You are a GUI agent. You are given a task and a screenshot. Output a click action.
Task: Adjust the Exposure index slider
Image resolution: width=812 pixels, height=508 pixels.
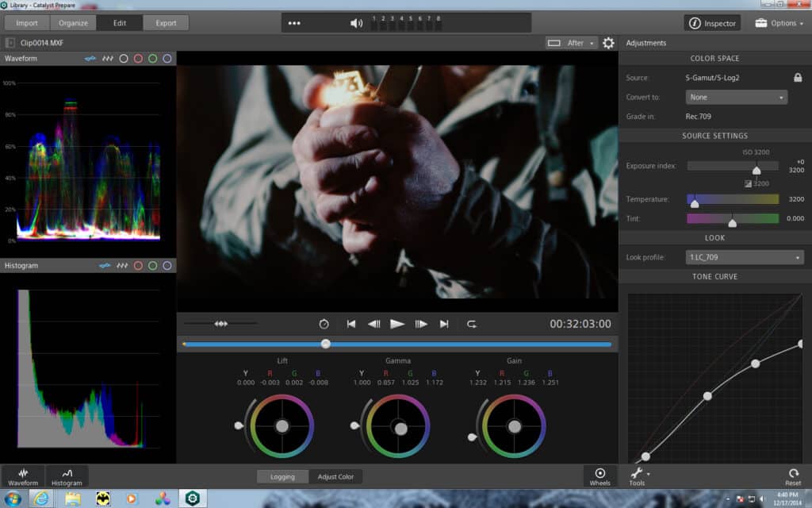pos(733,166)
